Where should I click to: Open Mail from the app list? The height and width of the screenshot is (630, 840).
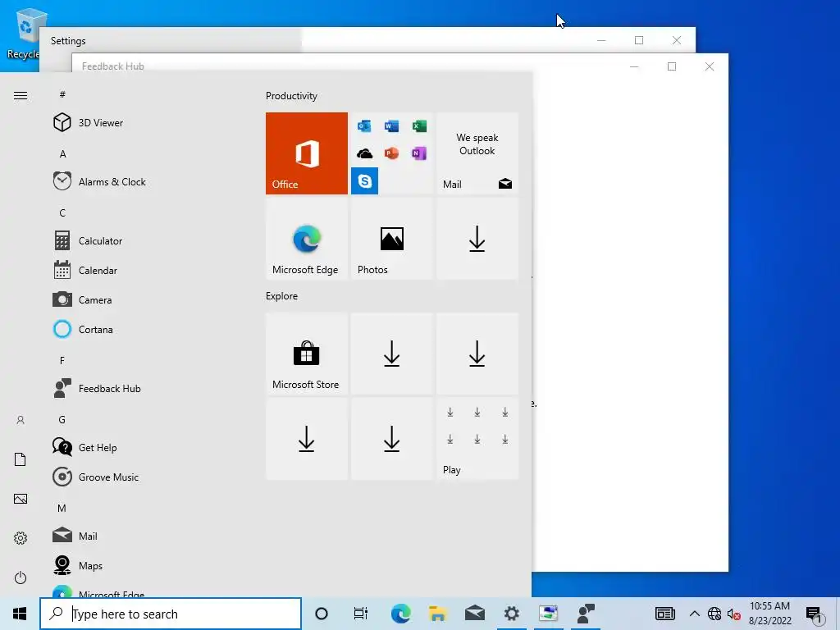coord(88,536)
